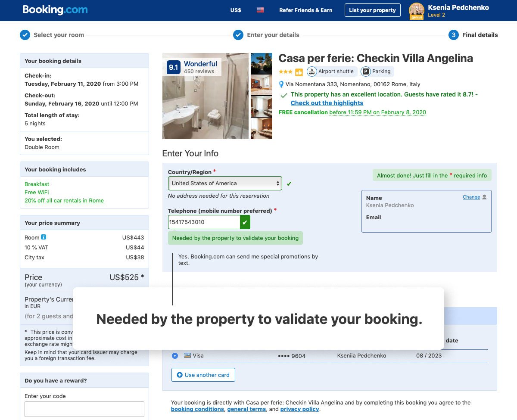Screen dimensions: 517x420
Task: Click the Room price info icon
Action: tap(44, 237)
